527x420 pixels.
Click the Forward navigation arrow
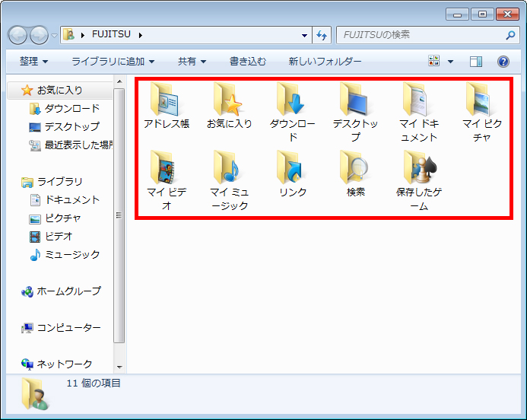pos(39,35)
